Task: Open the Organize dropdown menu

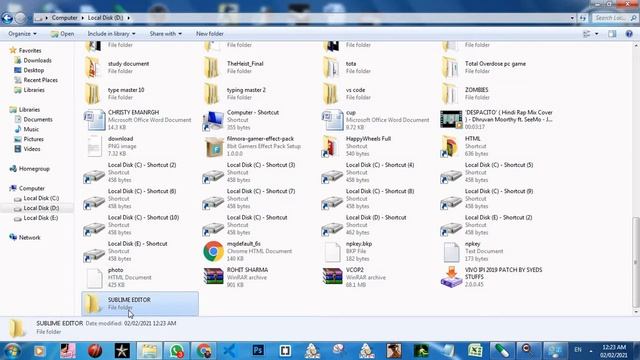Action: click(22, 34)
